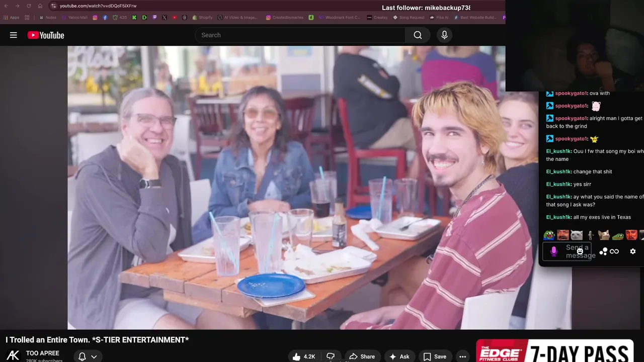Open the YouTube bookmark icon
This screenshot has height=362, width=644.
tap(175, 17)
